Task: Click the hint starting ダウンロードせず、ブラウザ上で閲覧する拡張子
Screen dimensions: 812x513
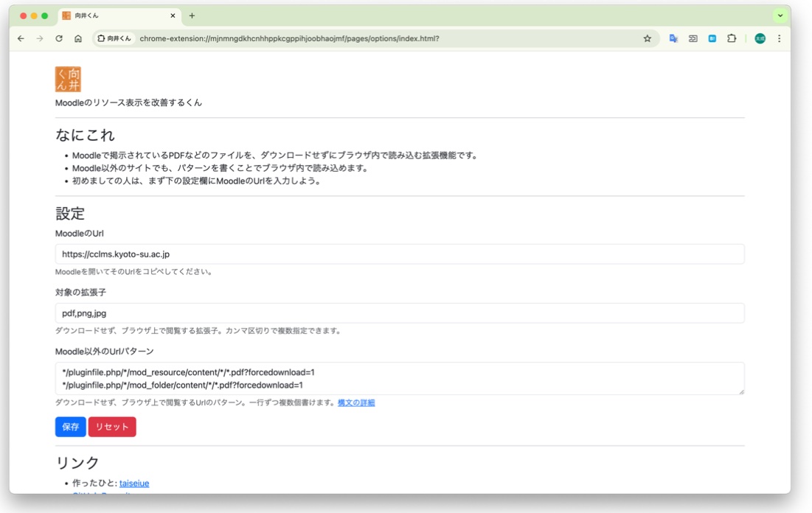Action: click(x=198, y=331)
